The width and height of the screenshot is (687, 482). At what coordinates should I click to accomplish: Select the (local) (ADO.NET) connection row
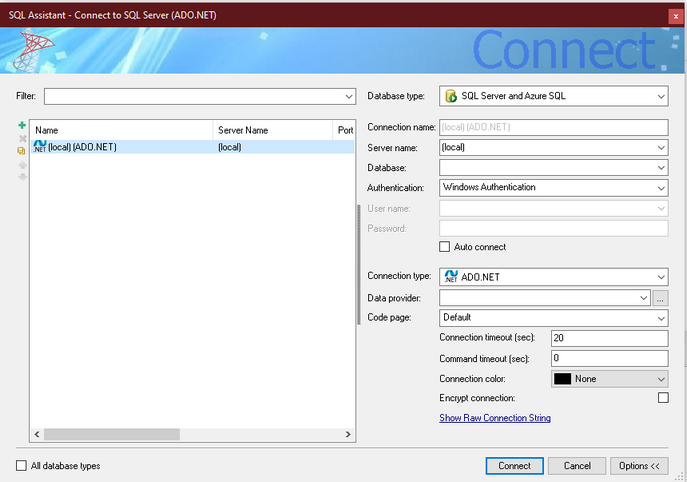point(192,147)
